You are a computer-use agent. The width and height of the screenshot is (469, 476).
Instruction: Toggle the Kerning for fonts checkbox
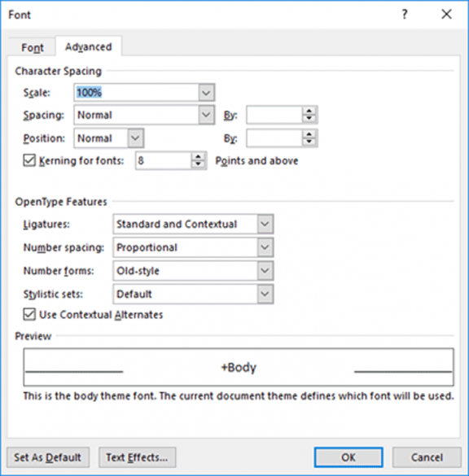pos(29,160)
